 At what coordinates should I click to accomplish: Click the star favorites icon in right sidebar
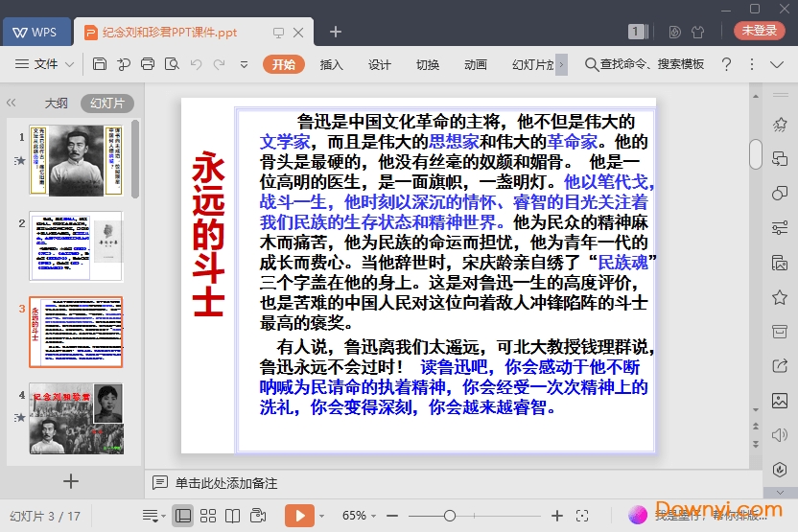tap(780, 298)
